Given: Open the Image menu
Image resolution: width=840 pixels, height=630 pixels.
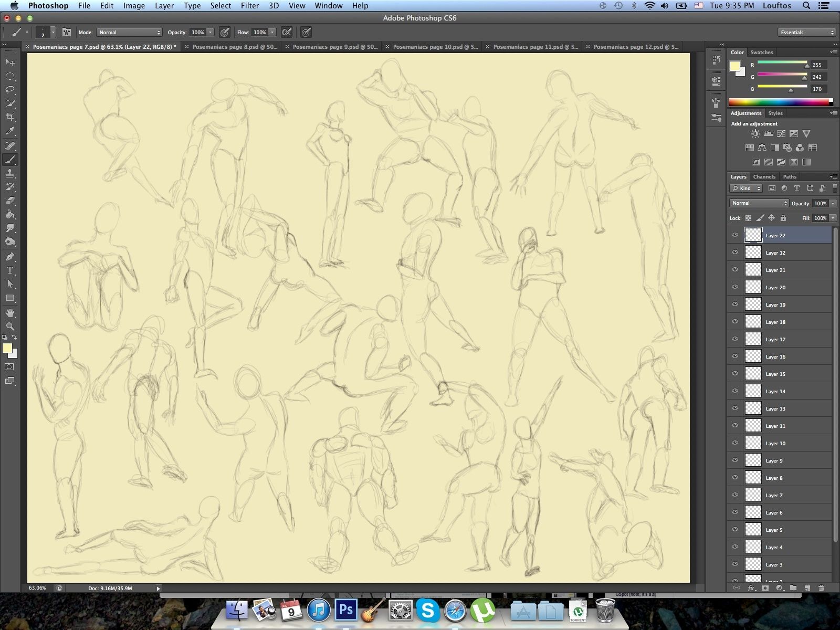Looking at the screenshot, I should click(134, 6).
